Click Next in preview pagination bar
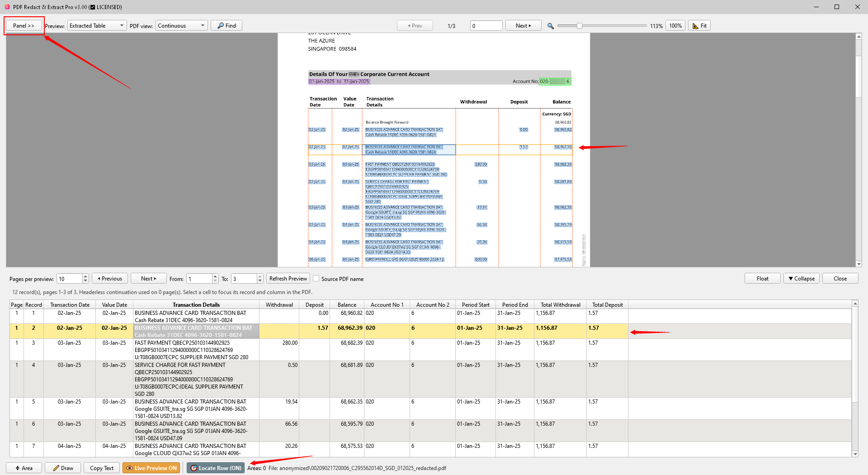 point(149,279)
